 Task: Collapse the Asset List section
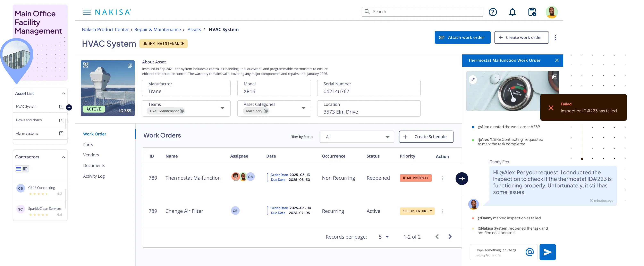point(63,94)
